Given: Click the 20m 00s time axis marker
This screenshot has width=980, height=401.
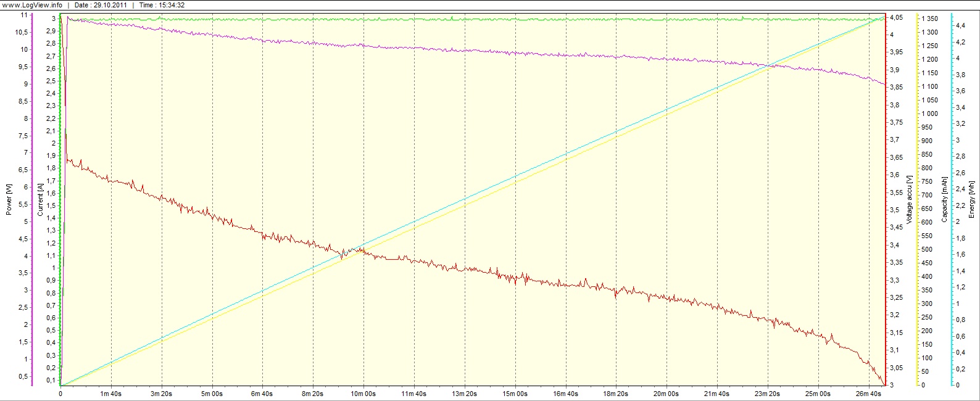Looking at the screenshot, I should click(666, 394).
